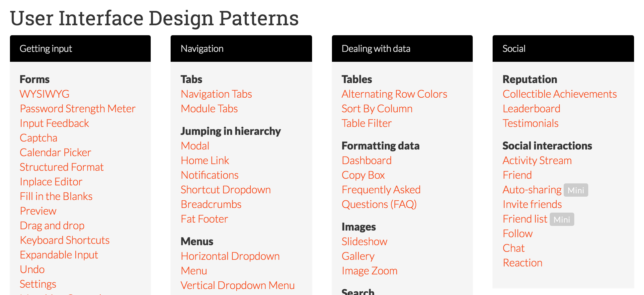Click the Password Strength Meter link
Screen dimensions: 644x295
77,109
